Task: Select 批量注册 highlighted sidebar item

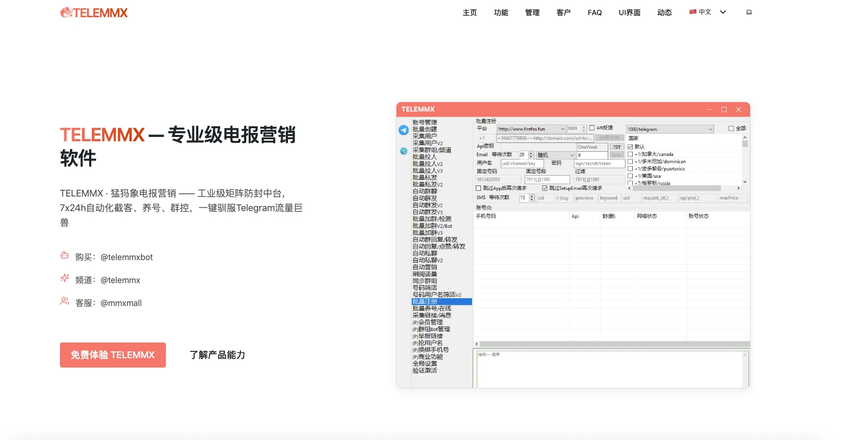Action: pyautogui.click(x=442, y=302)
